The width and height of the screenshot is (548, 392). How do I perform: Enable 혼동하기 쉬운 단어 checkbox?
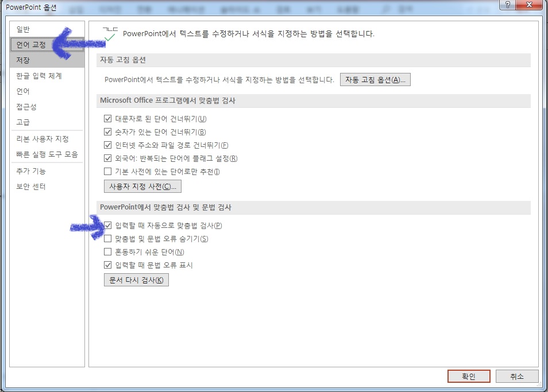pyautogui.click(x=107, y=252)
